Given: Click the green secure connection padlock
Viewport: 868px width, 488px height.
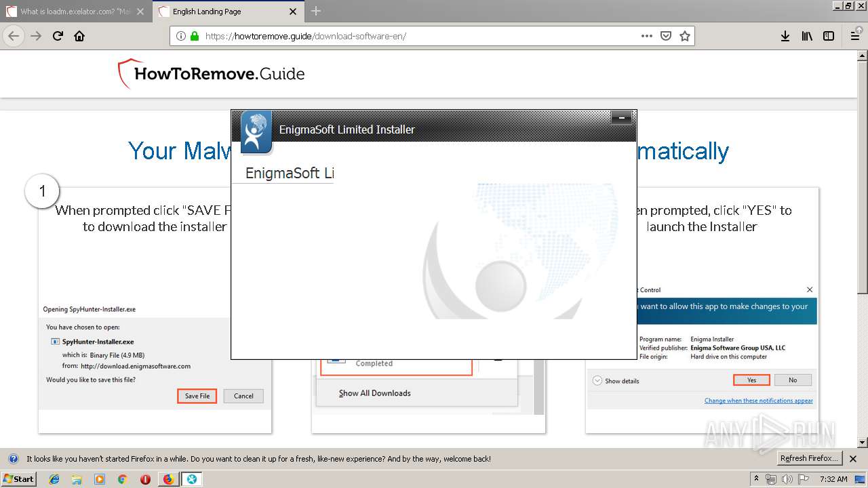Looking at the screenshot, I should coord(195,36).
